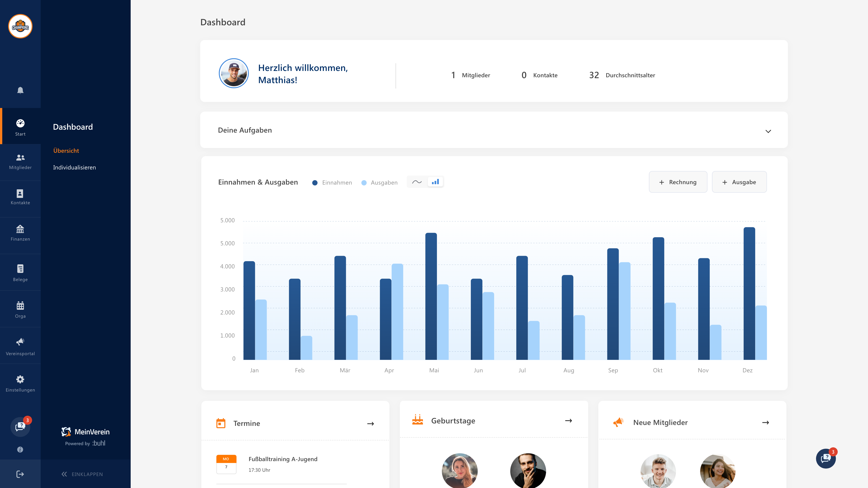Click the logout icon at sidebar bottom

point(20,474)
